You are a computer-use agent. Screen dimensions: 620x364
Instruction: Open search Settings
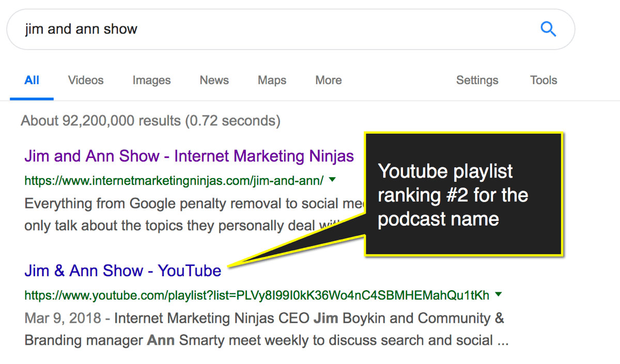click(477, 80)
